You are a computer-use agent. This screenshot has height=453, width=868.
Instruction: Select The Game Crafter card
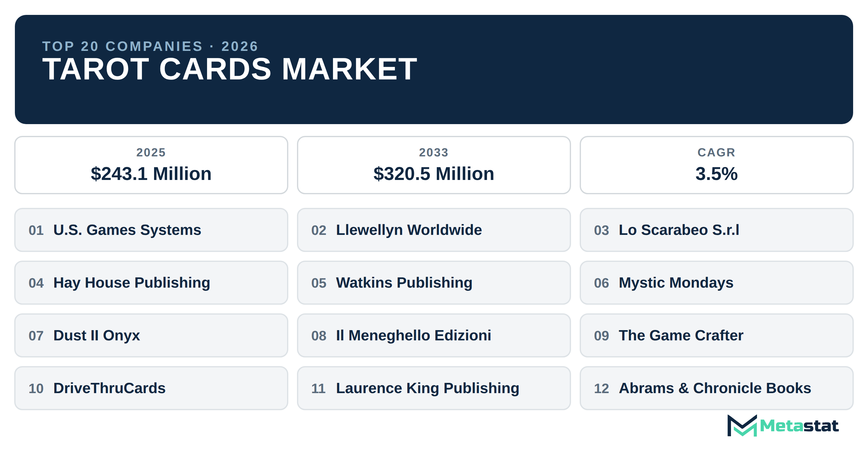coord(716,335)
